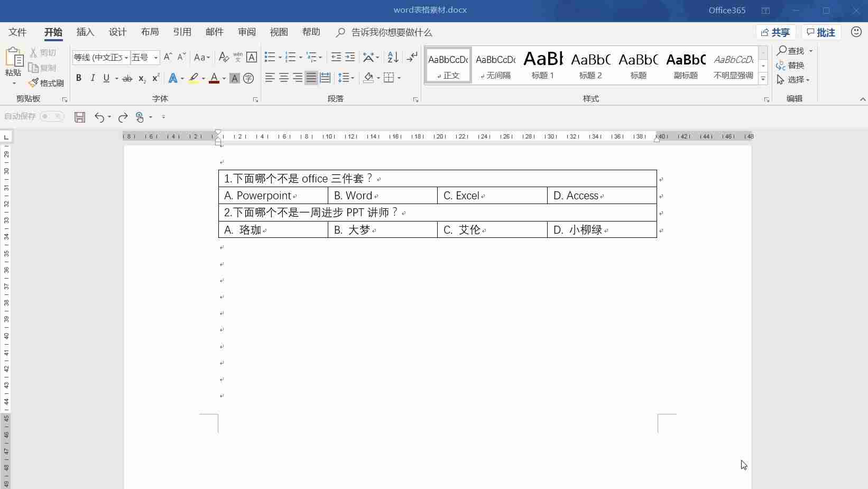Apply distributed alignment
Viewport: 868px width, 489px height.
coord(325,78)
